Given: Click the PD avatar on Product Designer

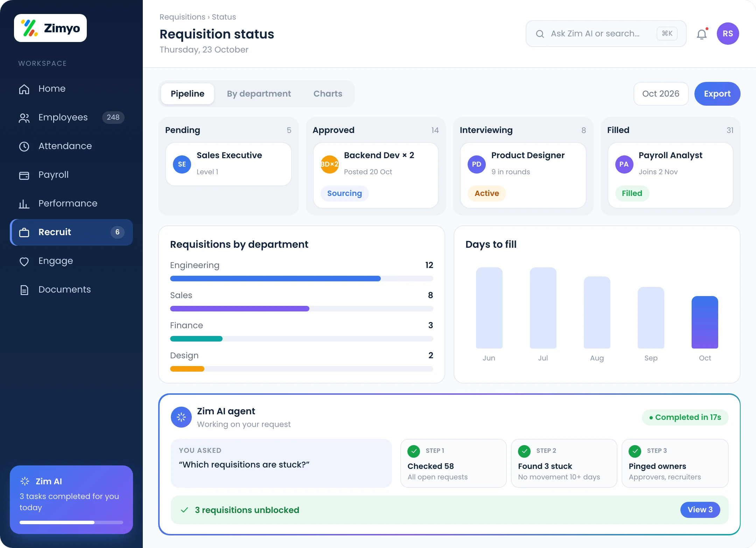Looking at the screenshot, I should 477,164.
